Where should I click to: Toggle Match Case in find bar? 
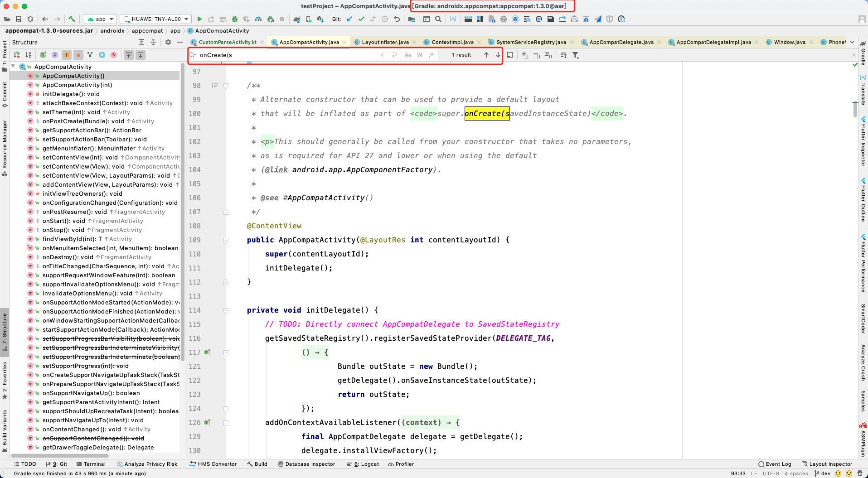408,55
